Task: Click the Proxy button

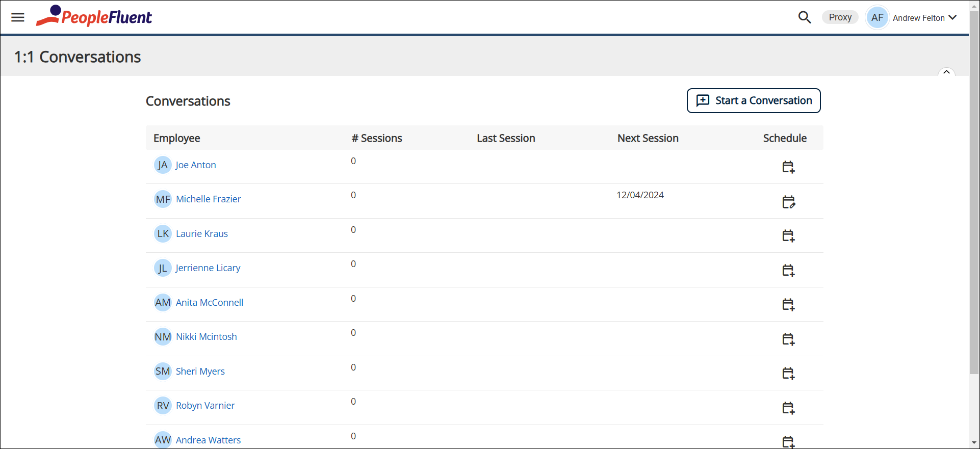Action: (x=840, y=17)
